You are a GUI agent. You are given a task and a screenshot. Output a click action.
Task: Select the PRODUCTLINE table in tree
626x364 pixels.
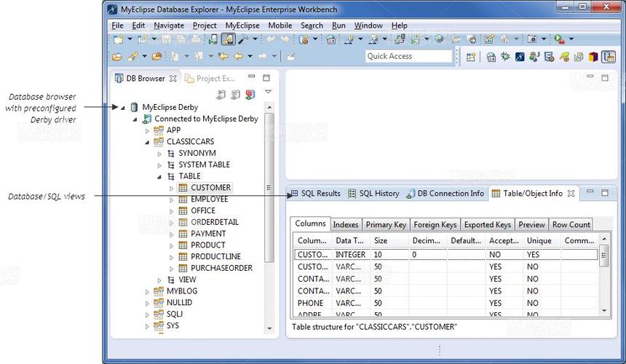pyautogui.click(x=215, y=256)
